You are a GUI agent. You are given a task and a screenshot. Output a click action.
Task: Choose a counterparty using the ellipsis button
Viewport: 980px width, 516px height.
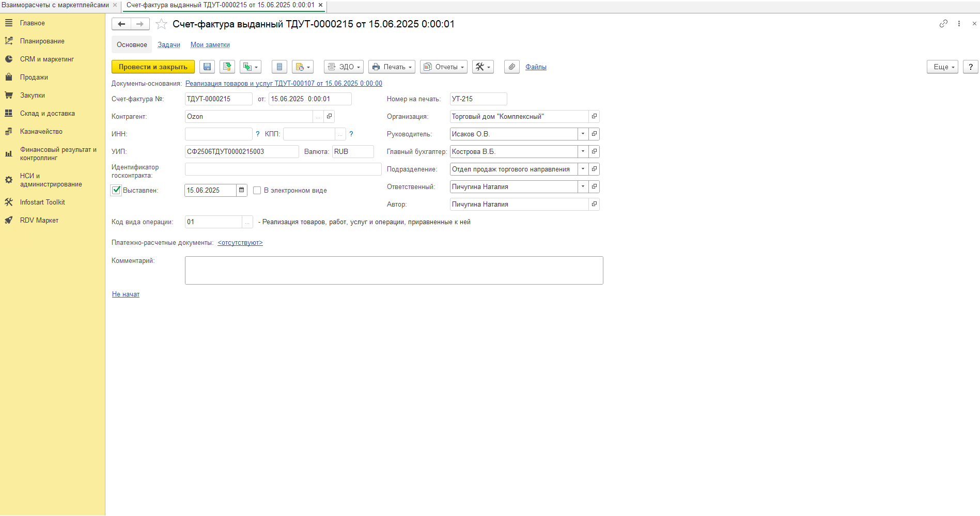[x=318, y=116]
